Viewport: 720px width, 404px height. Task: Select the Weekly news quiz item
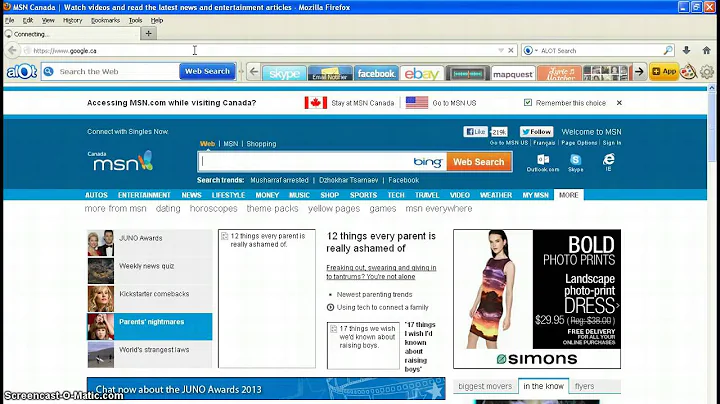(x=150, y=271)
